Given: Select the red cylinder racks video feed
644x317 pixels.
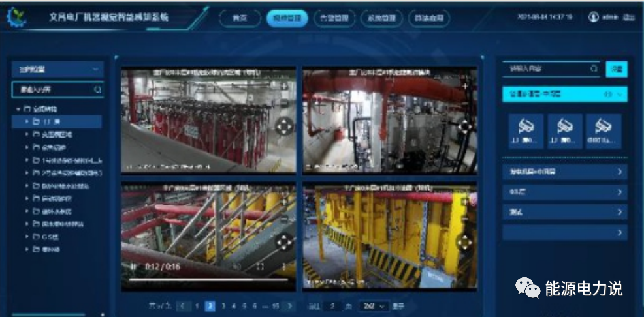Looking at the screenshot, I should click(x=208, y=120).
